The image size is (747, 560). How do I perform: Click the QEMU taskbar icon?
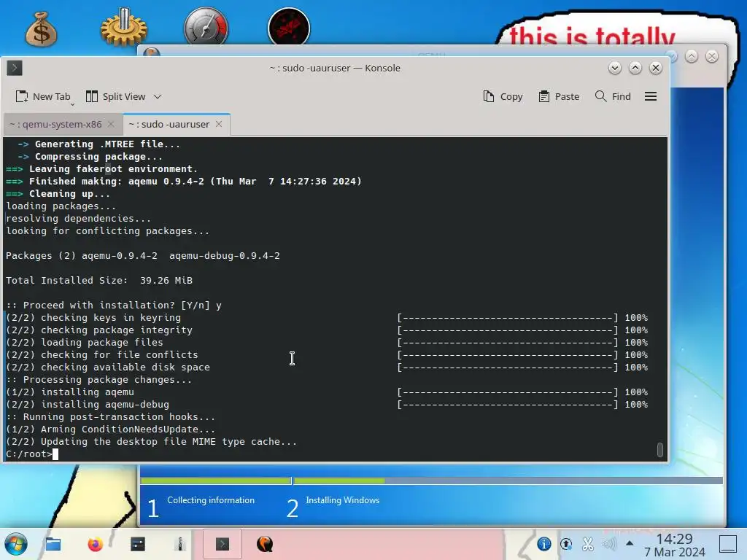[x=265, y=544]
